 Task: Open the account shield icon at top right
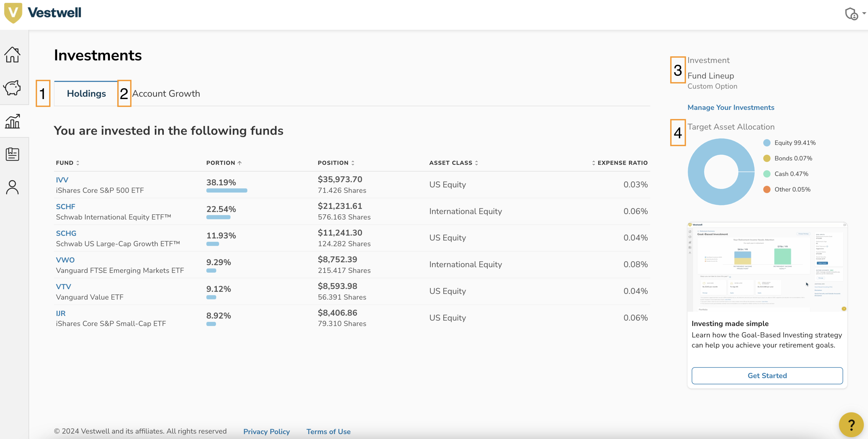pyautogui.click(x=851, y=14)
